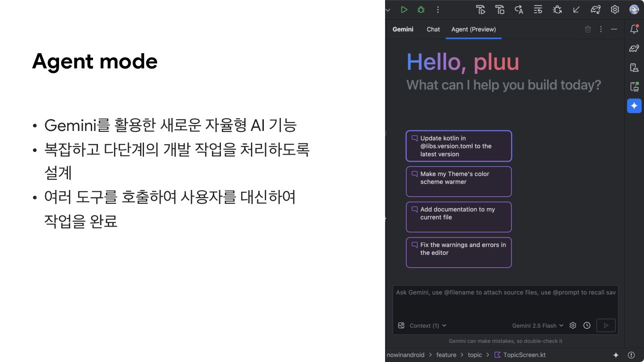644x362 pixels.
Task: Click the topic breadcrumb
Action: click(475, 355)
